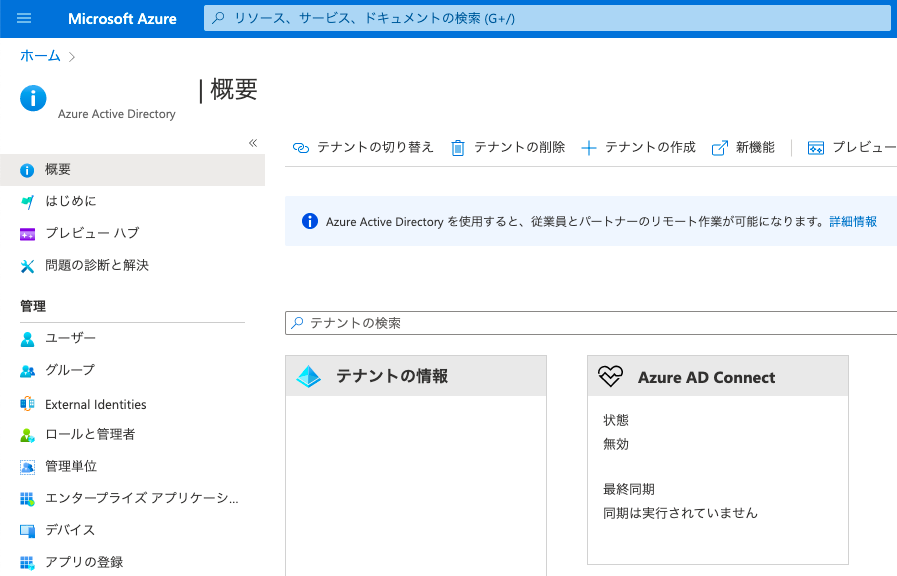Click テナントの削除 toolbar button
This screenshot has width=897, height=576.
(x=507, y=148)
